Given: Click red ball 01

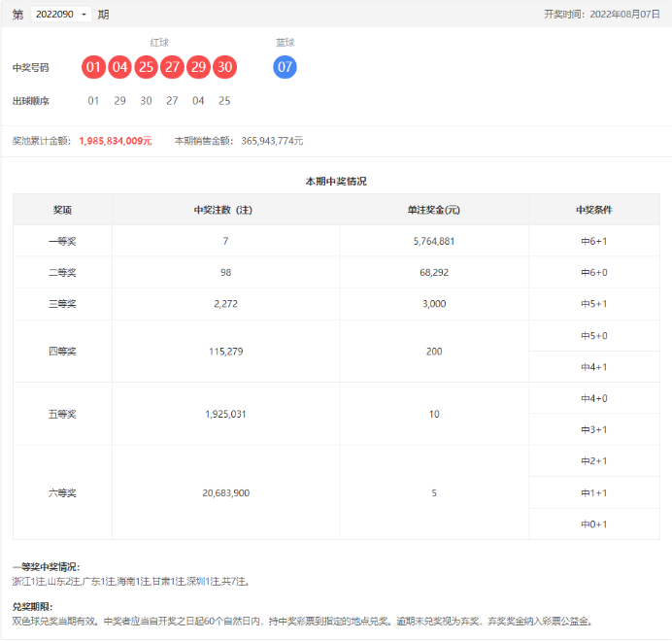Looking at the screenshot, I should point(93,67).
